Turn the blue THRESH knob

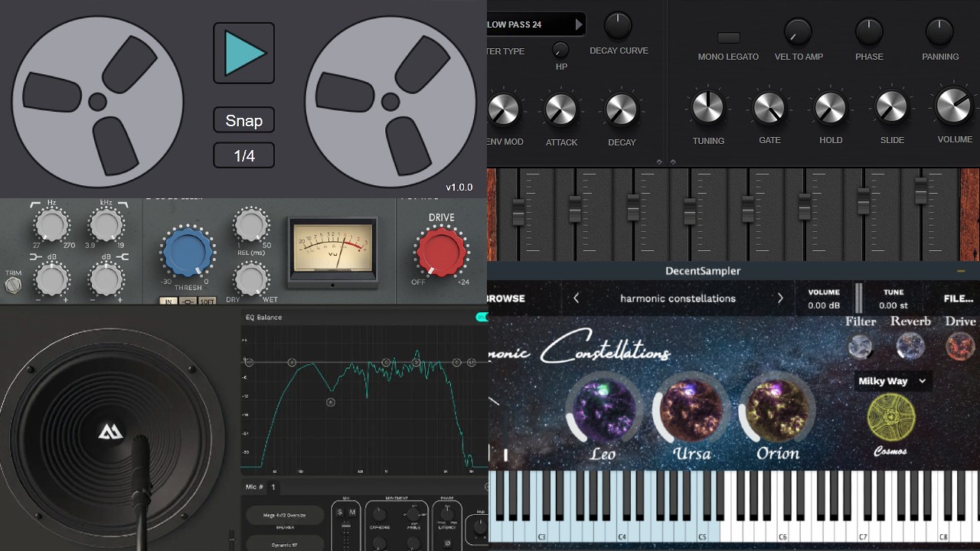click(x=188, y=253)
